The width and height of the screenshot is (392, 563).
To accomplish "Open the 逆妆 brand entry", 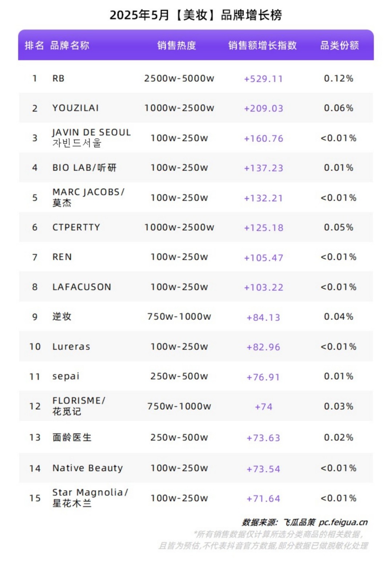I will [62, 317].
